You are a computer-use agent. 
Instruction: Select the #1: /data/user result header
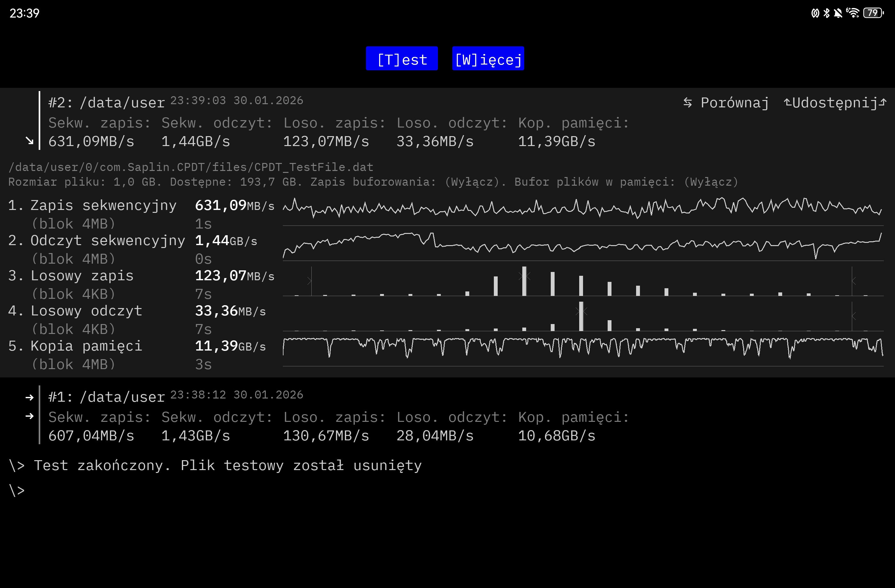tap(107, 397)
